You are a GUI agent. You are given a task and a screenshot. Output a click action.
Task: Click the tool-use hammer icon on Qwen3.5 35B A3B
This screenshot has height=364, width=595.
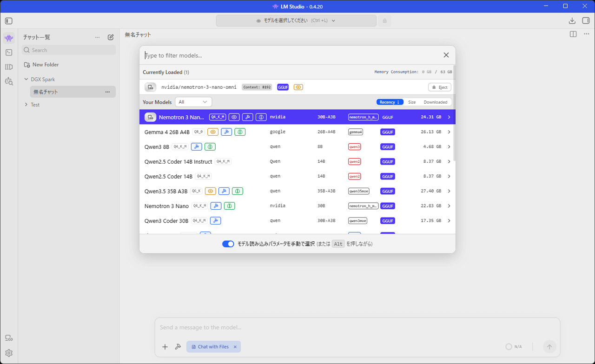[x=224, y=191]
